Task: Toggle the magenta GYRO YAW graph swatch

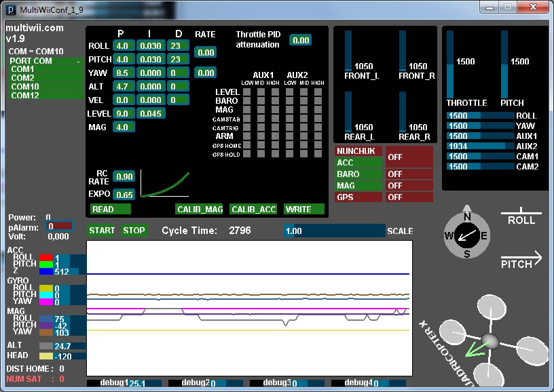Action: (45, 302)
